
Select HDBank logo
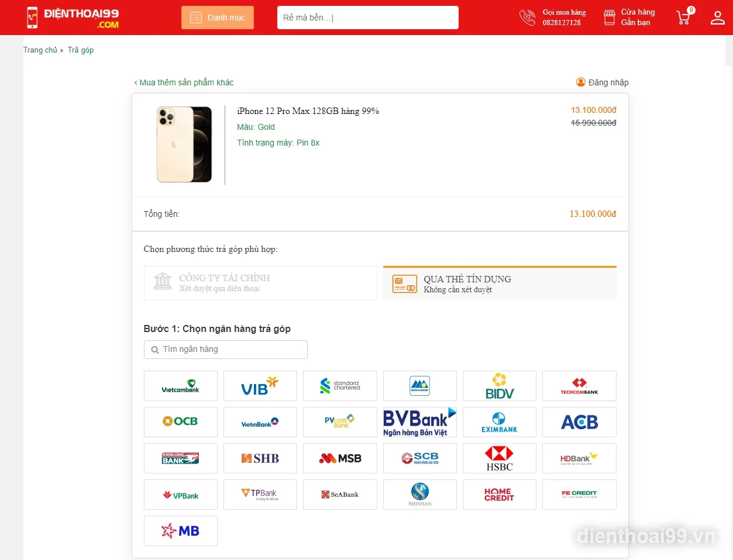click(x=579, y=458)
